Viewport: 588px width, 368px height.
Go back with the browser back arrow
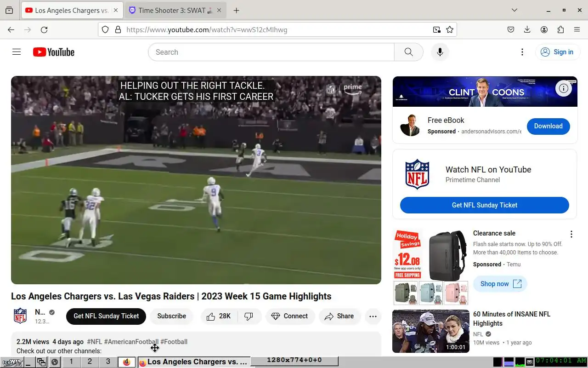click(x=11, y=29)
